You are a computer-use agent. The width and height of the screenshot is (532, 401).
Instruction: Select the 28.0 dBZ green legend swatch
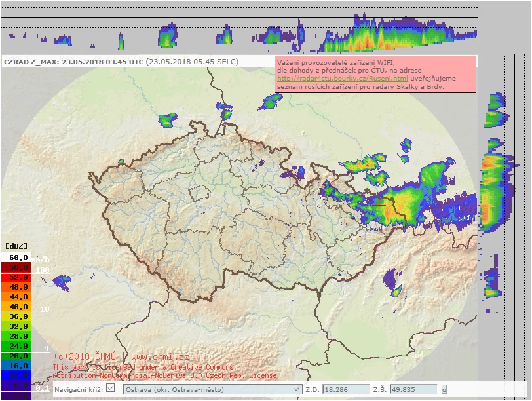(x=18, y=335)
